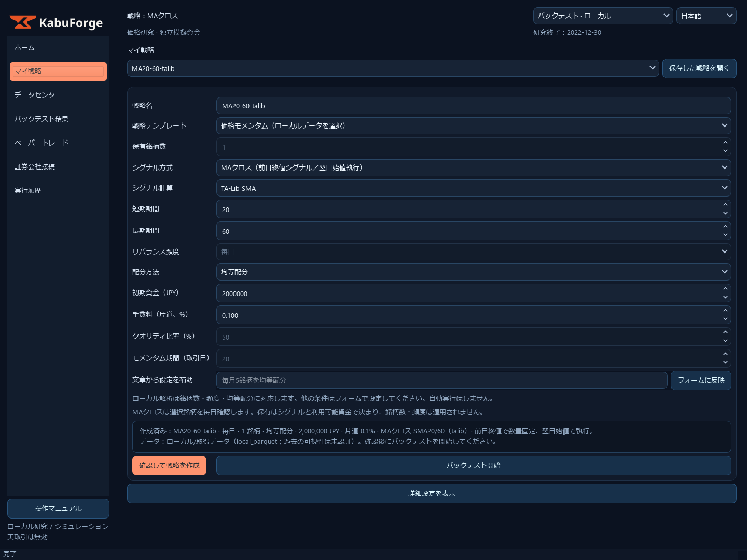This screenshot has width=747, height=560.
Task: Decrease モメンタム期間 with the down arrow
Action: 725,363
